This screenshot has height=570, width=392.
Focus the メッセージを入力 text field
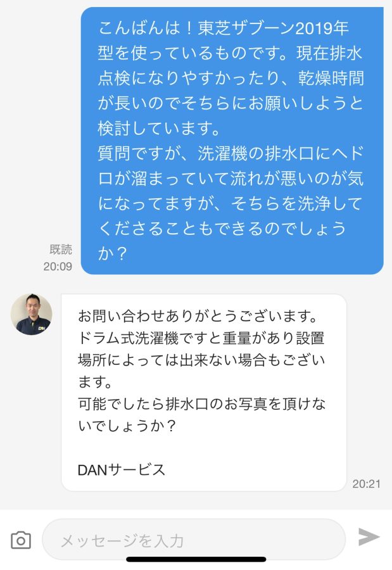(x=194, y=540)
